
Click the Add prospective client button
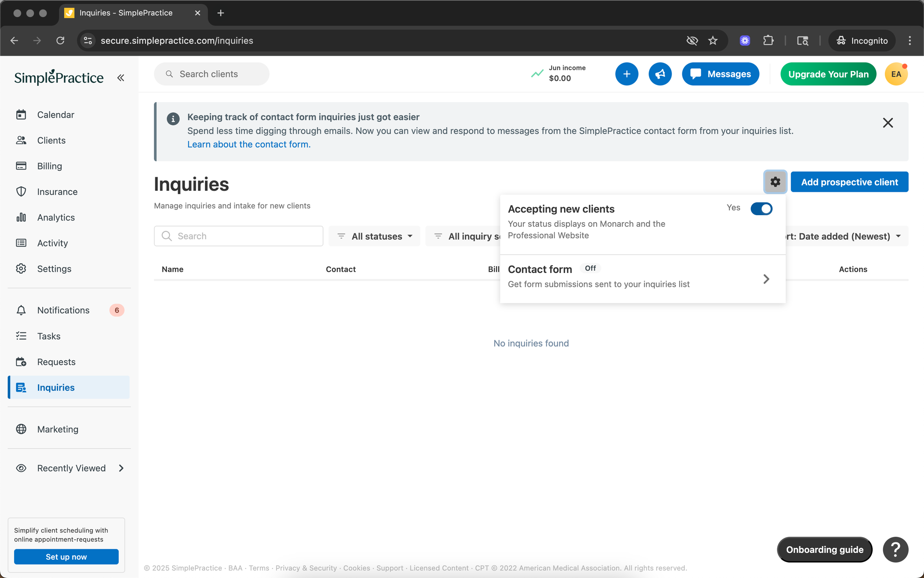(x=849, y=182)
